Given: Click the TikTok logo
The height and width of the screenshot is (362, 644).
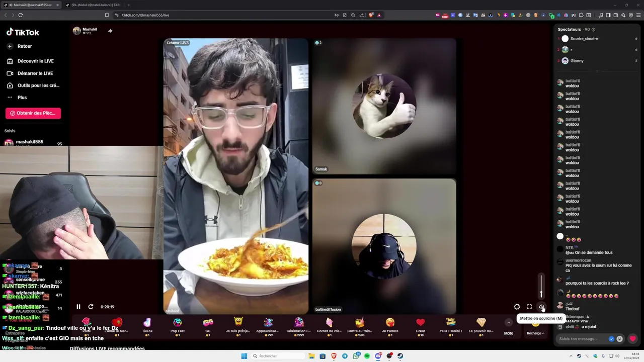Looking at the screenshot, I should point(23,32).
